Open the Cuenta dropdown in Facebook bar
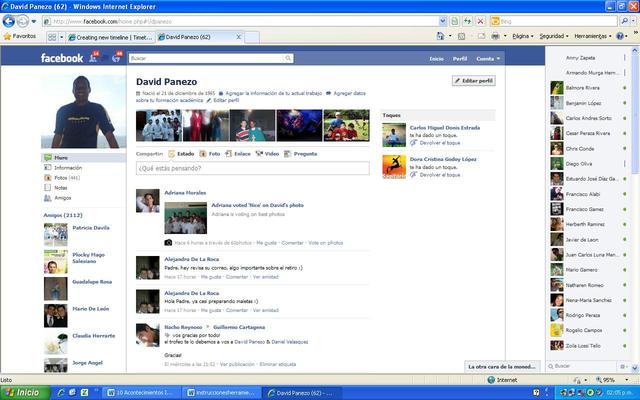 tap(488, 59)
